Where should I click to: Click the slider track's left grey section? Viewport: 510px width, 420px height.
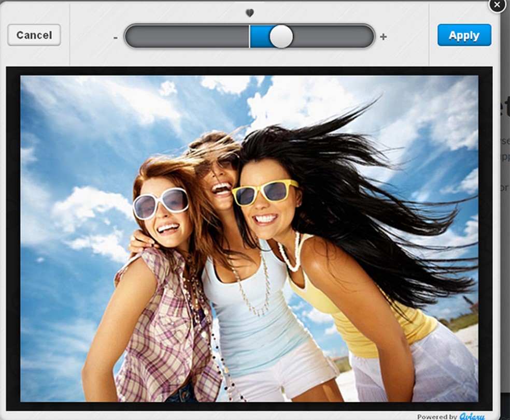point(187,36)
